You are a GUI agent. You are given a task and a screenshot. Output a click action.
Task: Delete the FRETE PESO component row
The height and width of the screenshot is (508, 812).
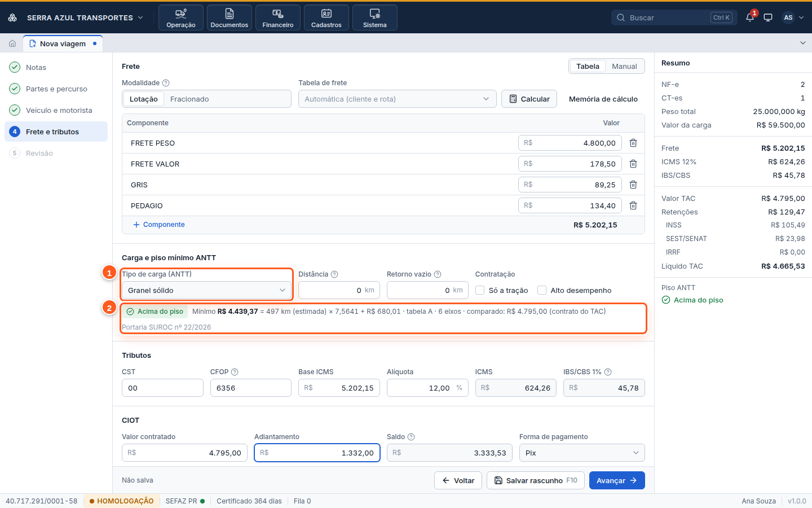(x=633, y=143)
